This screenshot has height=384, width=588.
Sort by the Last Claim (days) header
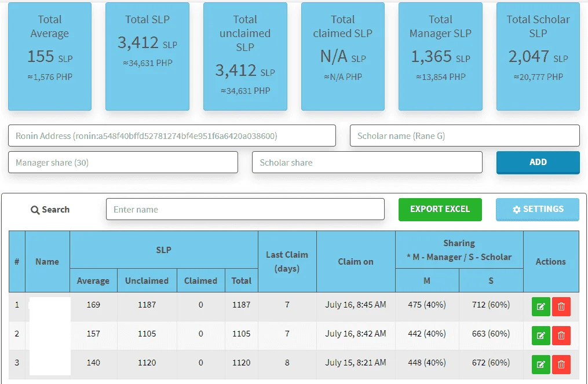(x=287, y=261)
